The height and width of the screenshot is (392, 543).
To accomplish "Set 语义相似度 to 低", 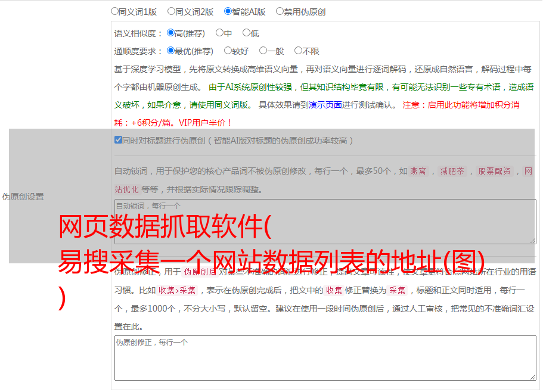I will point(246,33).
